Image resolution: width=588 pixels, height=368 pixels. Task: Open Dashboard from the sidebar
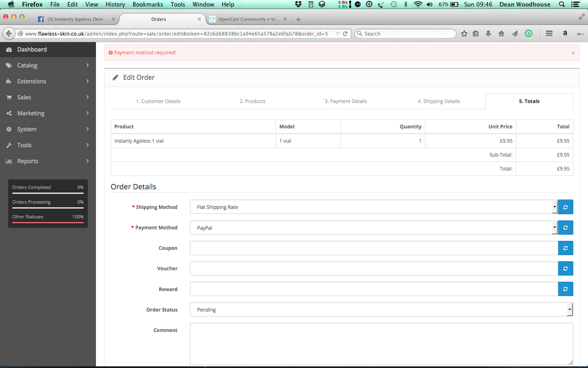[x=48, y=49]
